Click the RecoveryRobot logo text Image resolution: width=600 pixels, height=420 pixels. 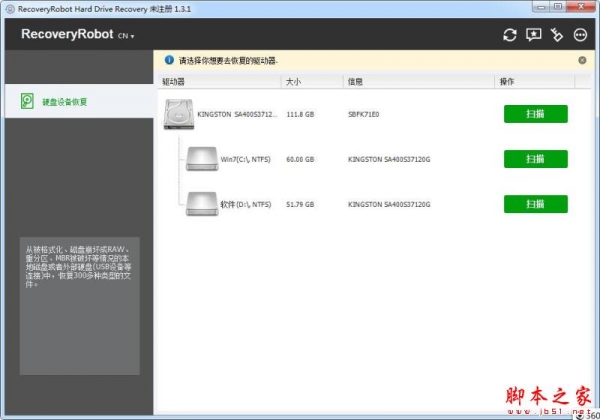click(x=67, y=34)
